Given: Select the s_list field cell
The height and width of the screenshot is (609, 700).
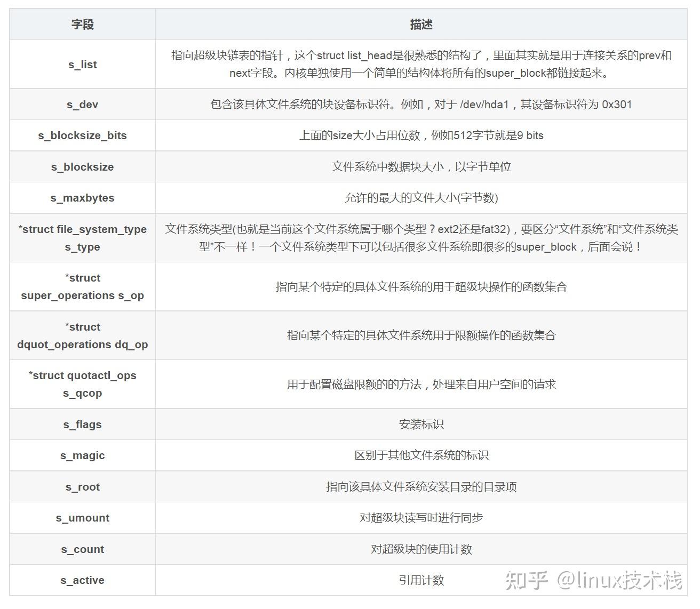Looking at the screenshot, I should pos(82,65).
